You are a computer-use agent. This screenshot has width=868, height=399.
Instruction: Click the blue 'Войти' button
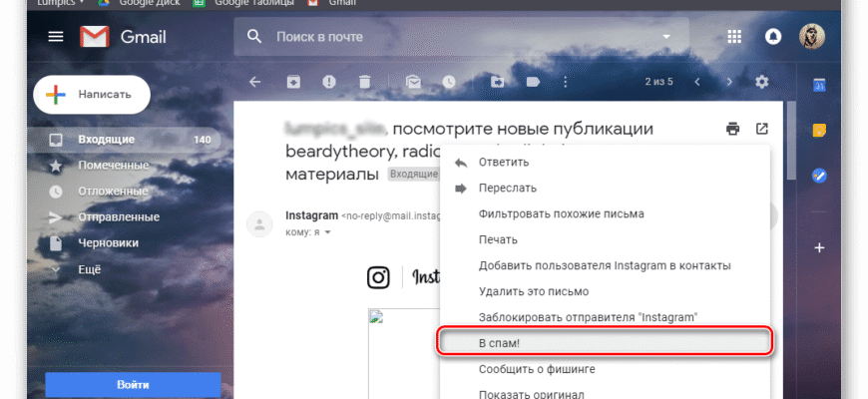click(133, 384)
